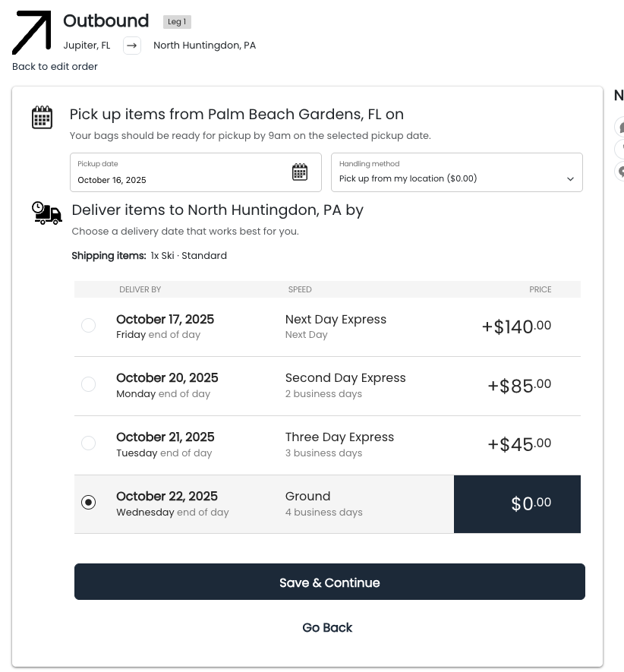Open the calendar icon inside Pickup date field

coord(300,172)
